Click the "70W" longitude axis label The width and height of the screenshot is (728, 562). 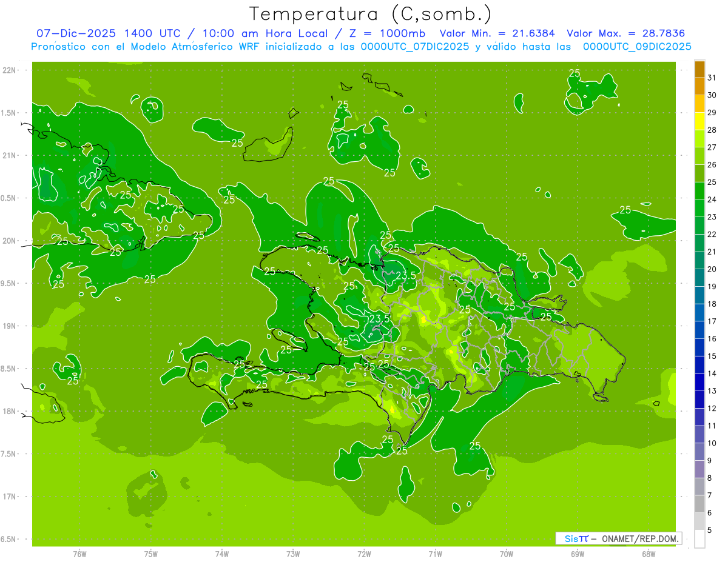[507, 554]
